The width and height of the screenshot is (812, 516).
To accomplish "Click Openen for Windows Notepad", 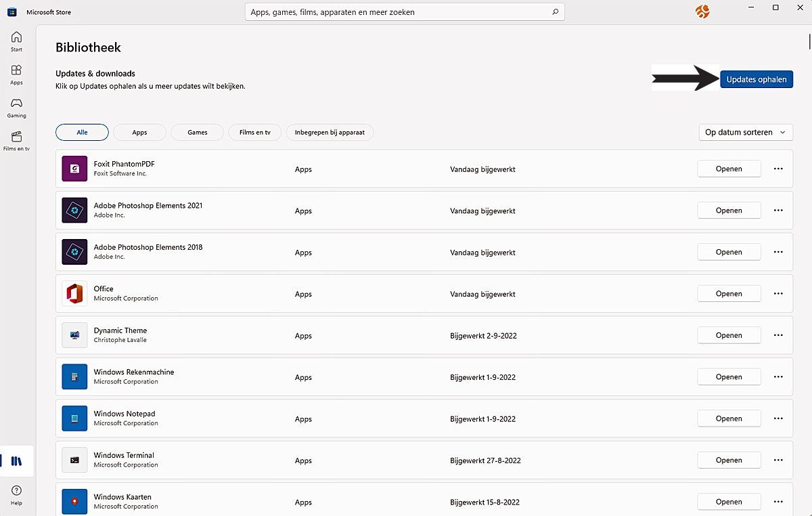I will coord(729,418).
